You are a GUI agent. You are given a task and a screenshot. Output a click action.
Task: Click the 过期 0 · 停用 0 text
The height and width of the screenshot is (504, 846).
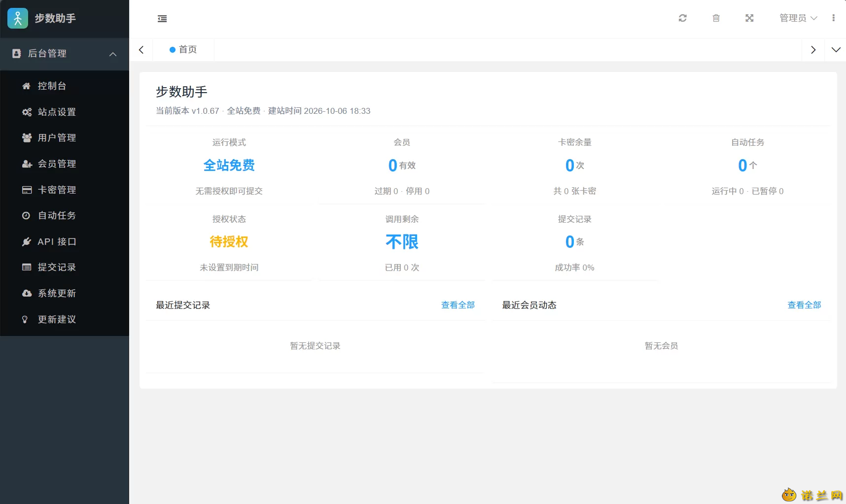[402, 191]
